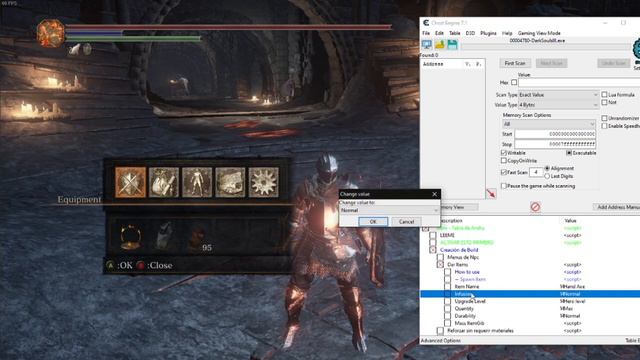The width and height of the screenshot is (640, 360).
Task: Open the Table menu
Action: coord(455,33)
